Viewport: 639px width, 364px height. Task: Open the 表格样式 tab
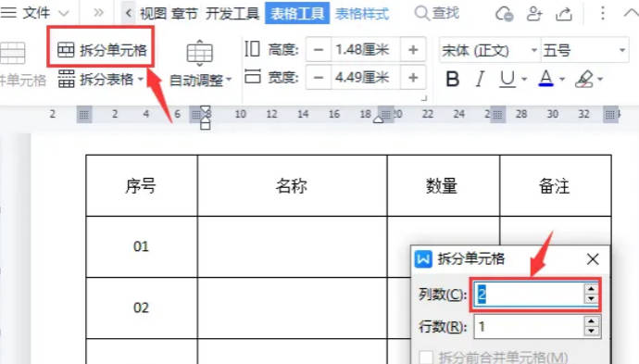(x=362, y=14)
